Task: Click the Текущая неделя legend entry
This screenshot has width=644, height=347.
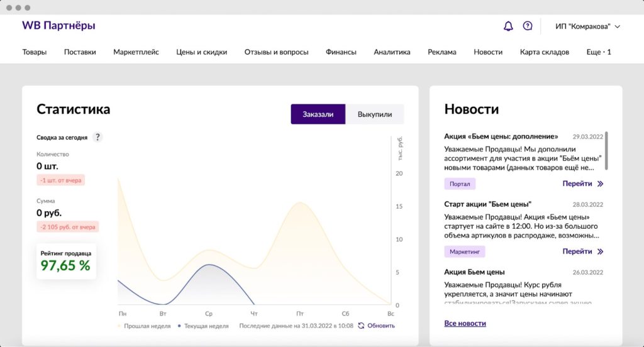Action: 203,326
